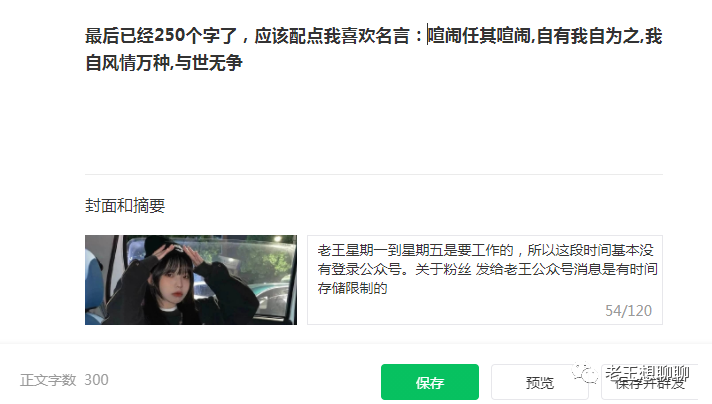Click the 250 number in body text
712x404 pixels.
(170, 35)
